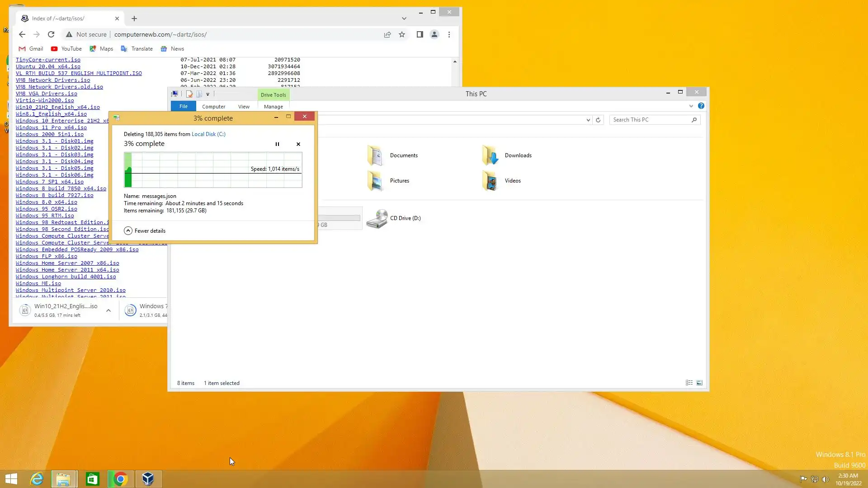The width and height of the screenshot is (868, 488).
Task: Open Explorer Help question mark icon
Action: click(701, 106)
